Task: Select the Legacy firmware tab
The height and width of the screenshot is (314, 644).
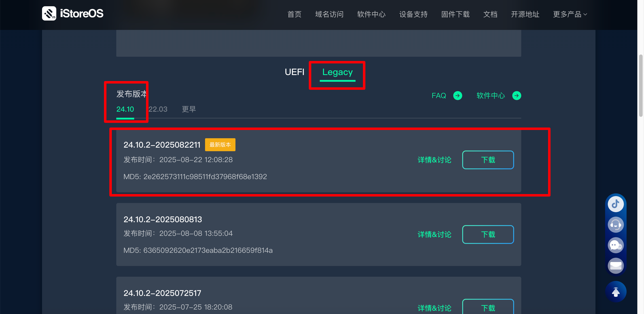Action: click(x=337, y=72)
